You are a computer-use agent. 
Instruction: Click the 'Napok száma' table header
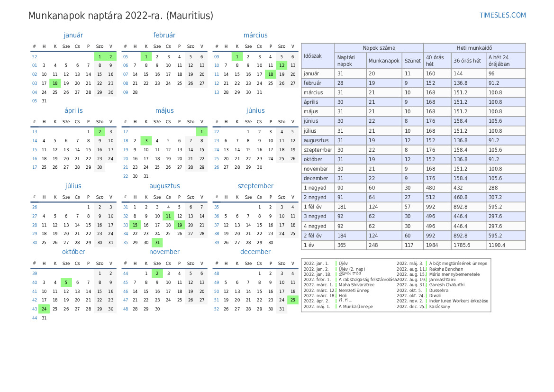pos(379,48)
